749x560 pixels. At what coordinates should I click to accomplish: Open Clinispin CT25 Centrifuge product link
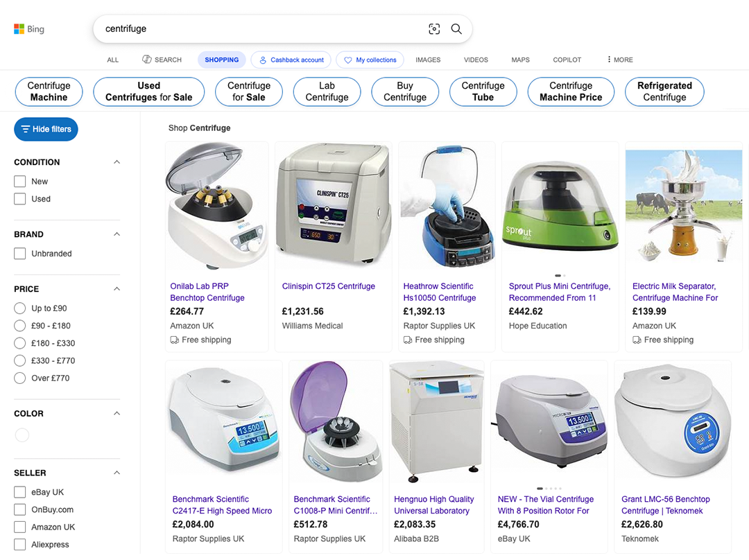point(328,286)
